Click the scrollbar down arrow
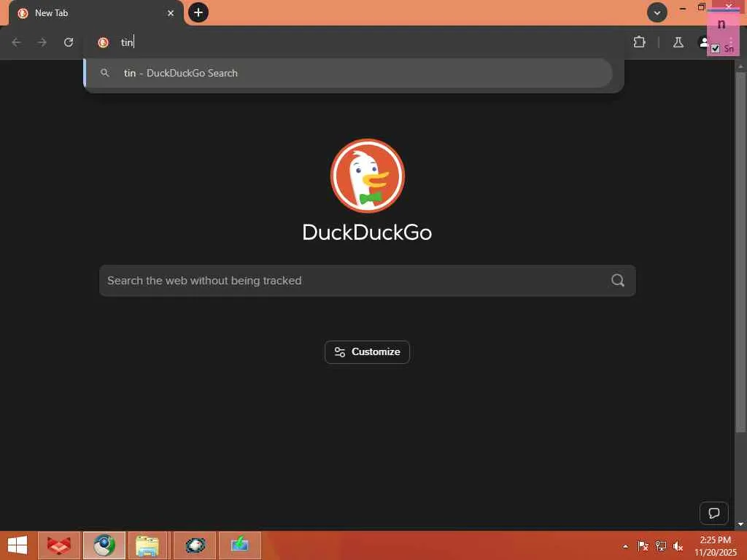The width and height of the screenshot is (747, 560). 740,524
